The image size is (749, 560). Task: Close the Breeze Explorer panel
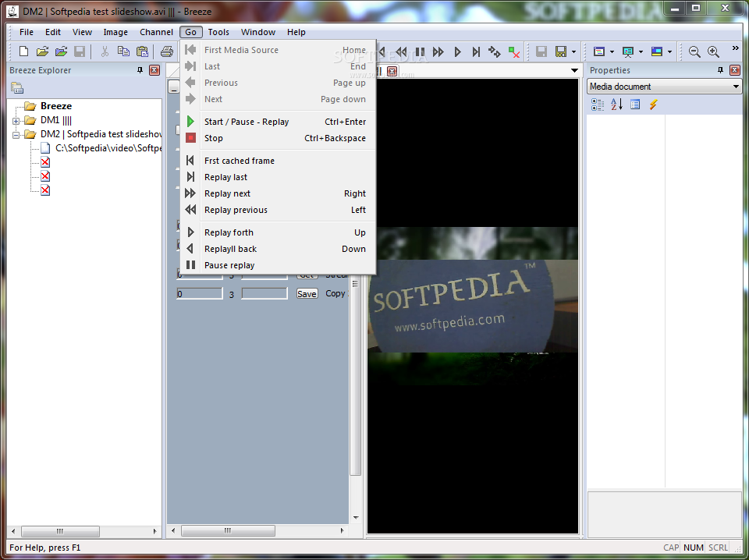(154, 70)
